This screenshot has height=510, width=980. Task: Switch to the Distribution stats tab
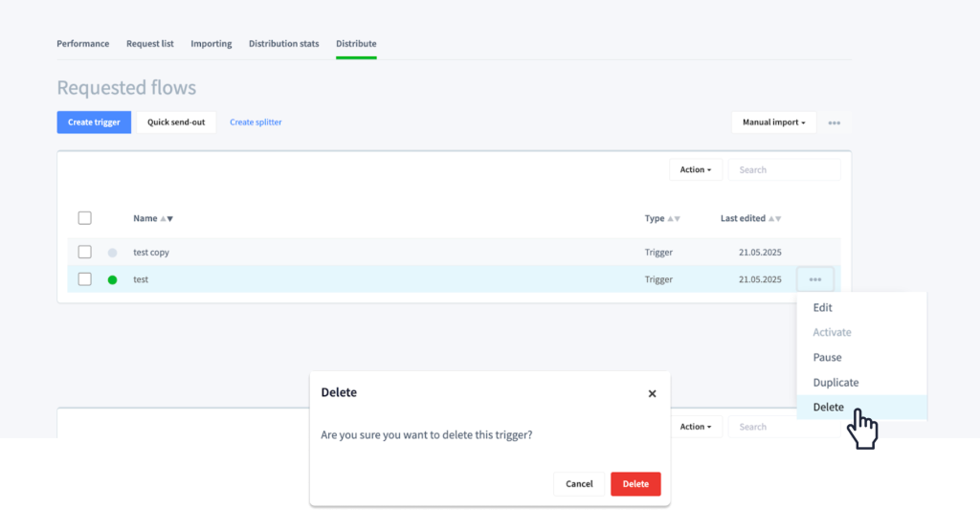pos(283,44)
